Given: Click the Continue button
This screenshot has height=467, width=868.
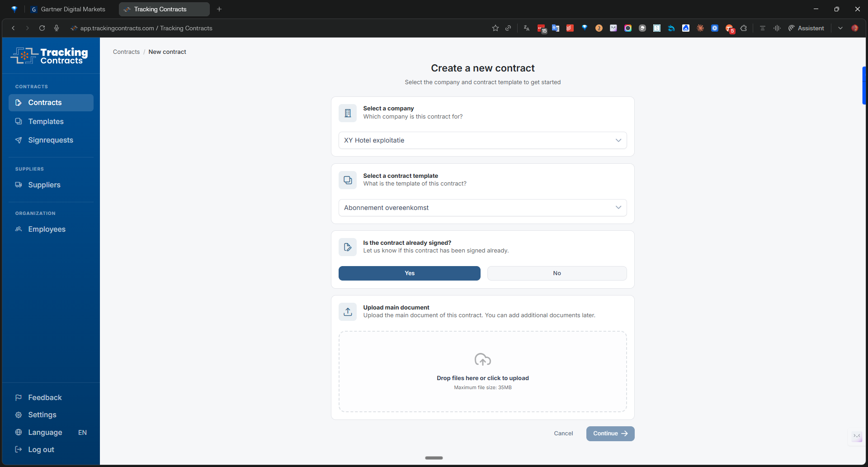Looking at the screenshot, I should [610, 434].
